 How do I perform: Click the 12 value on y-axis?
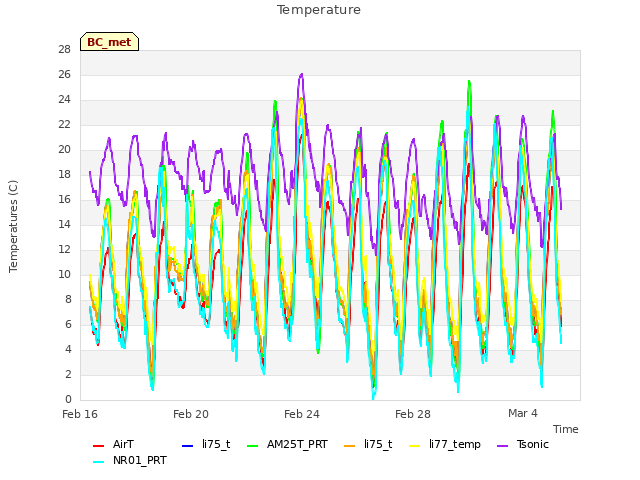tap(64, 249)
